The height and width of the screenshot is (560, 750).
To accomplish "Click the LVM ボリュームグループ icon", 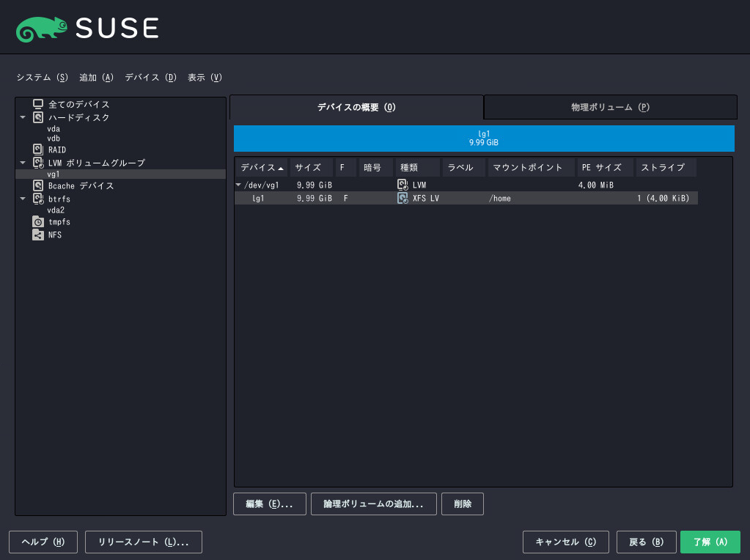I will coord(38,163).
